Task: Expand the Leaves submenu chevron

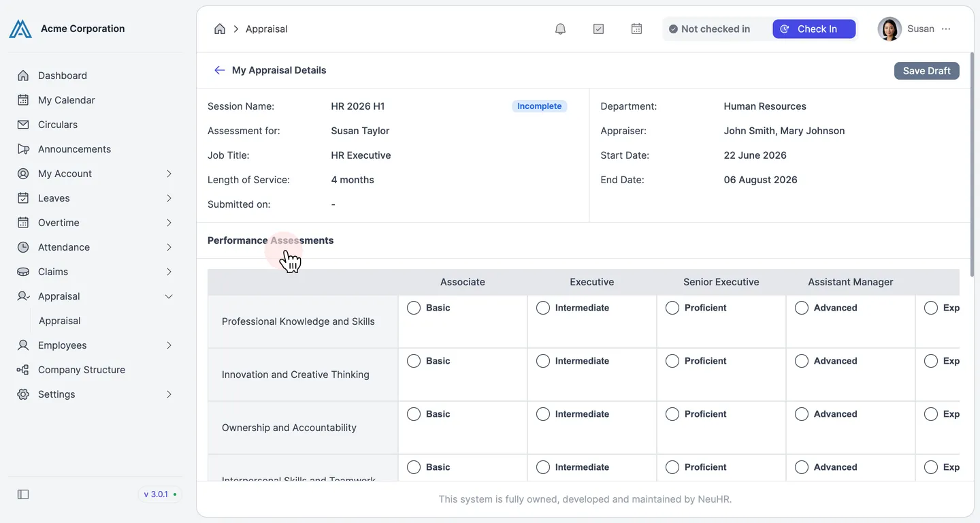Action: point(169,198)
